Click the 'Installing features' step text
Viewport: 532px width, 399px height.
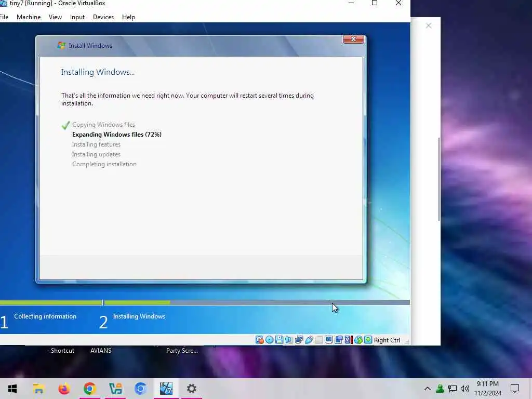pos(96,144)
